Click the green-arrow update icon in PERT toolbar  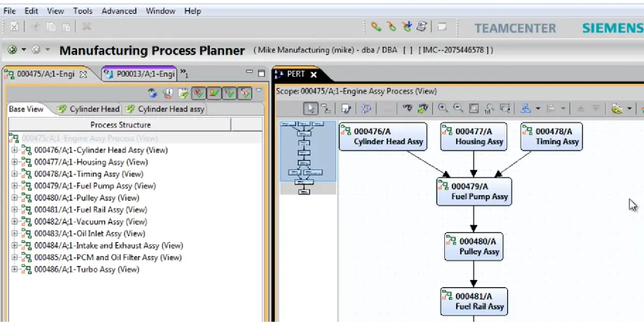[423, 108]
